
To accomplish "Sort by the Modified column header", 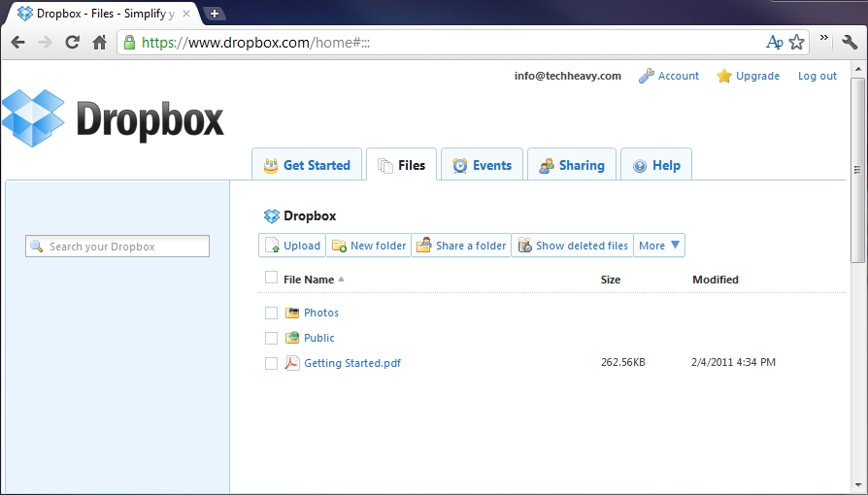I will [x=716, y=280].
